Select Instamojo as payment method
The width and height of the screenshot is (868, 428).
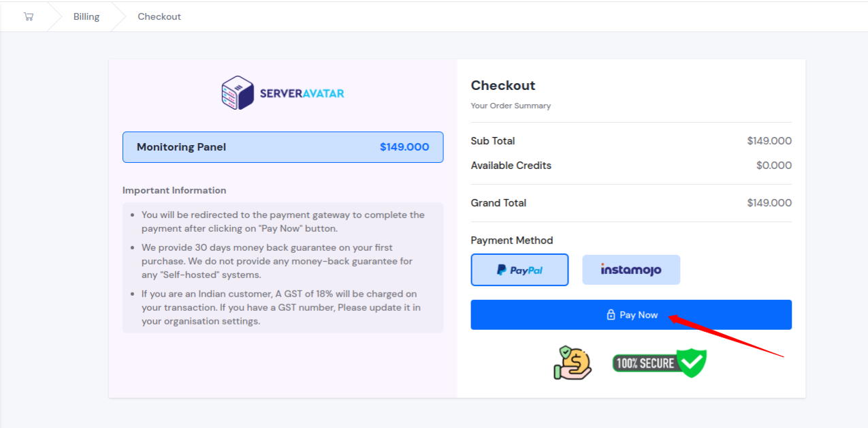click(x=631, y=270)
